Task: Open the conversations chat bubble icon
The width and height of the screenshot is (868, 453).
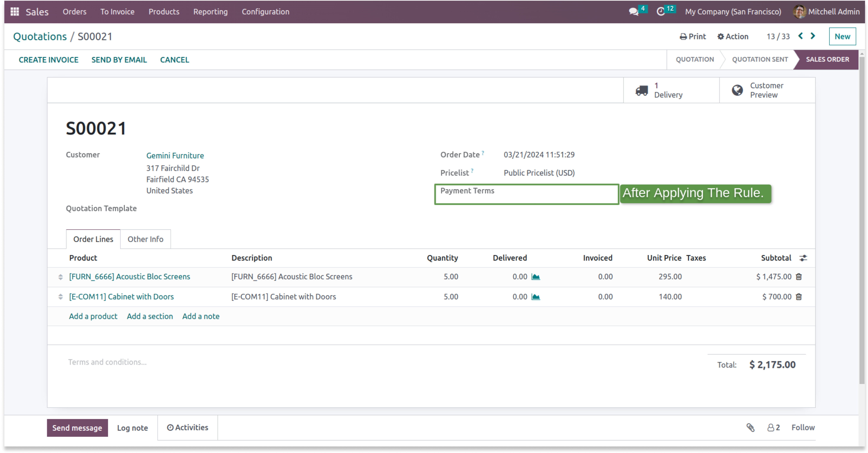Action: [x=634, y=12]
